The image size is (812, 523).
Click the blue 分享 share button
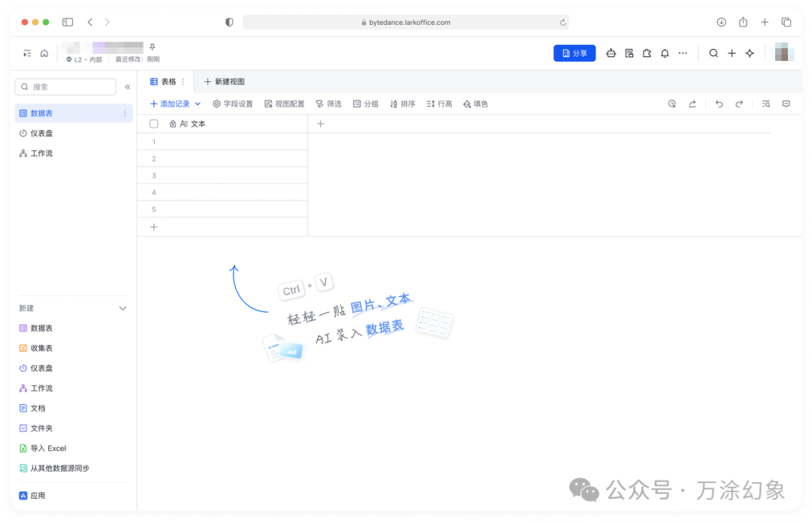click(x=574, y=53)
